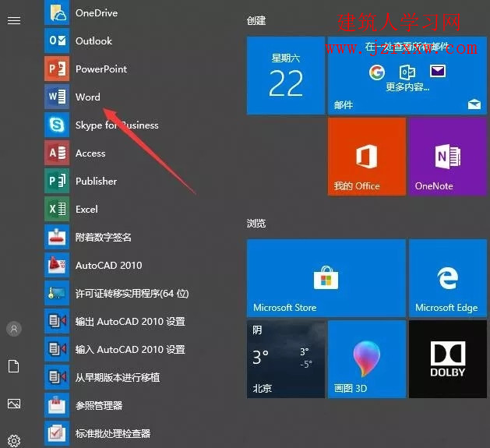Screen dimensions: 490x448
Task: Open the 我的 Office tile
Action: (367, 157)
